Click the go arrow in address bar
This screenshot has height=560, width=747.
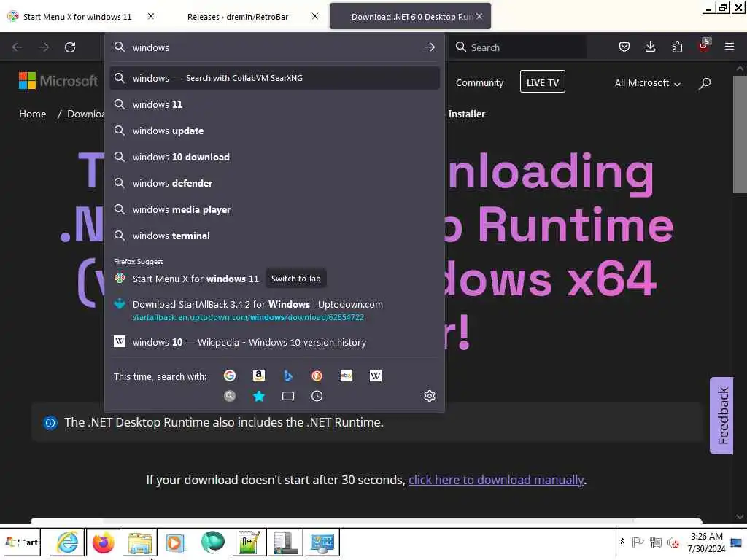pos(429,47)
